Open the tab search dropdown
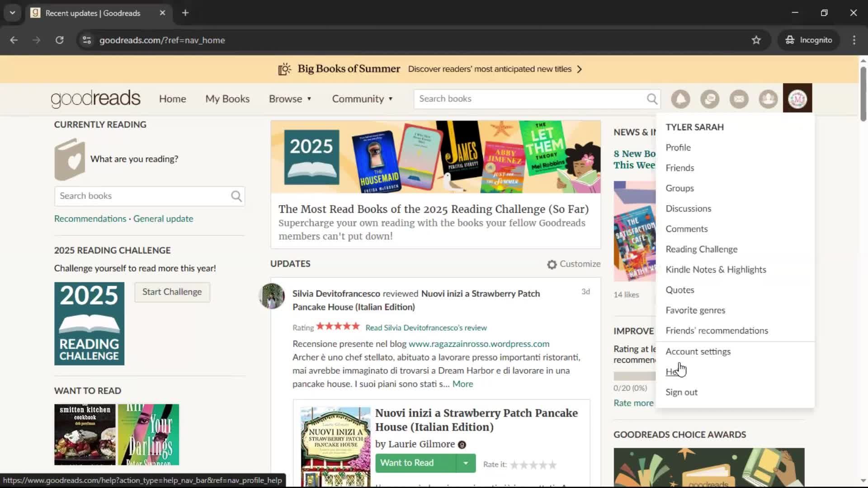This screenshot has height=488, width=868. [12, 13]
